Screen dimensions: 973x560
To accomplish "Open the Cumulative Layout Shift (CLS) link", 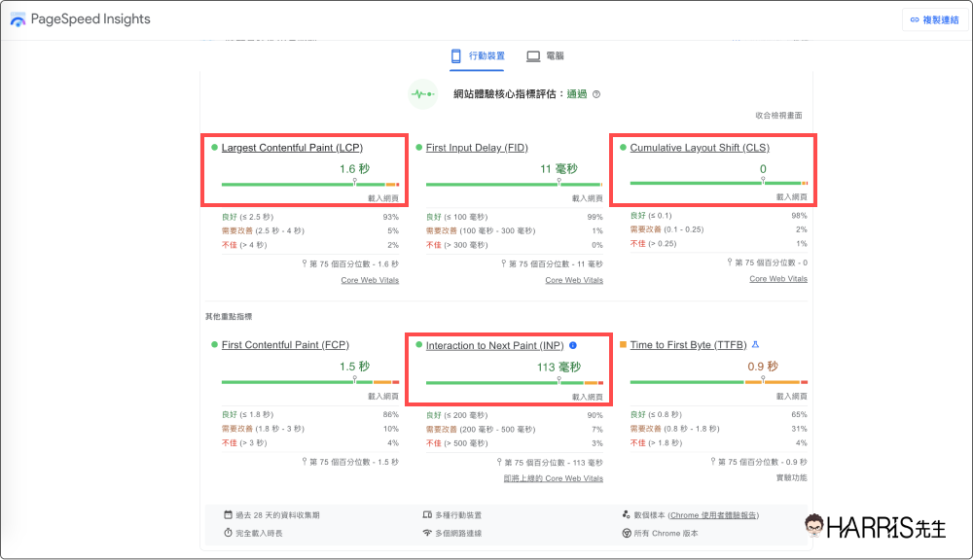I will click(700, 148).
